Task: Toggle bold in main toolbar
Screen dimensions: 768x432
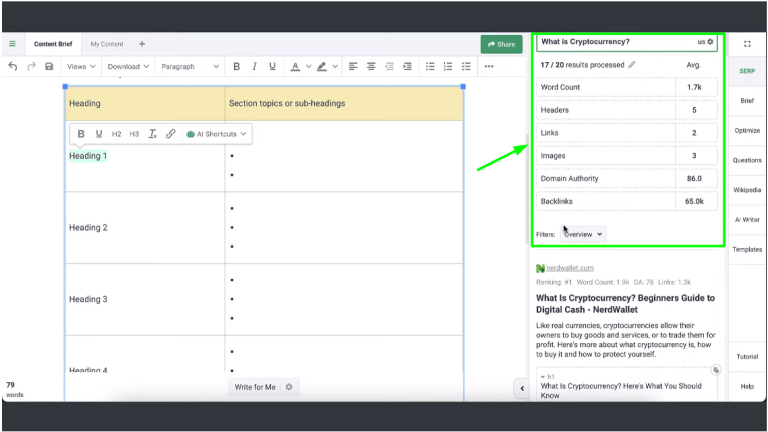Action: click(237, 66)
